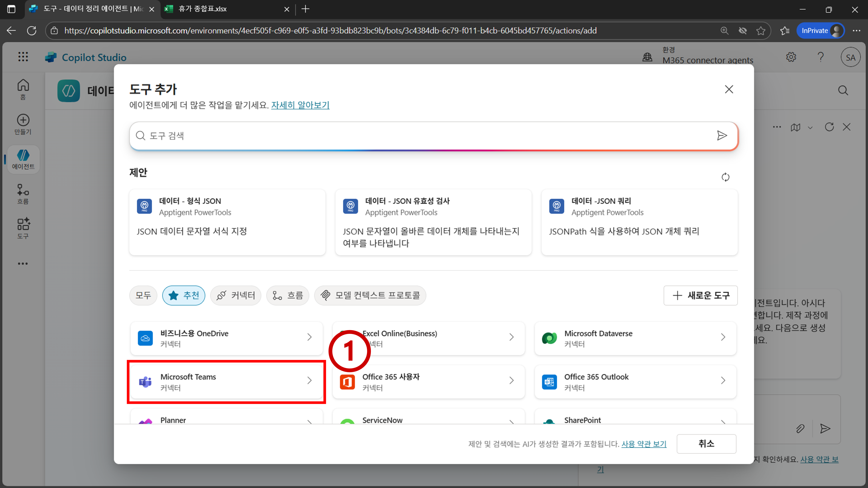Click the 새로운 도구 button
This screenshot has height=488, width=868.
point(700,295)
